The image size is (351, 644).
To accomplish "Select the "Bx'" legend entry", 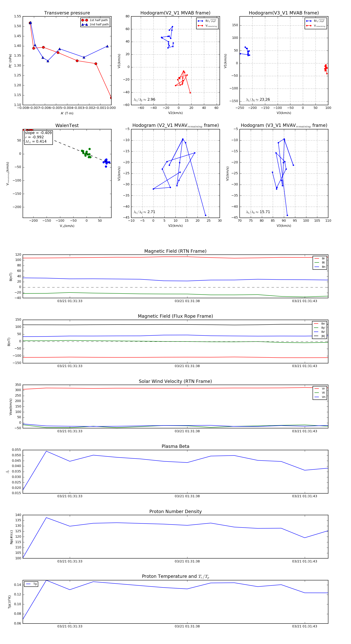I will (320, 324).
